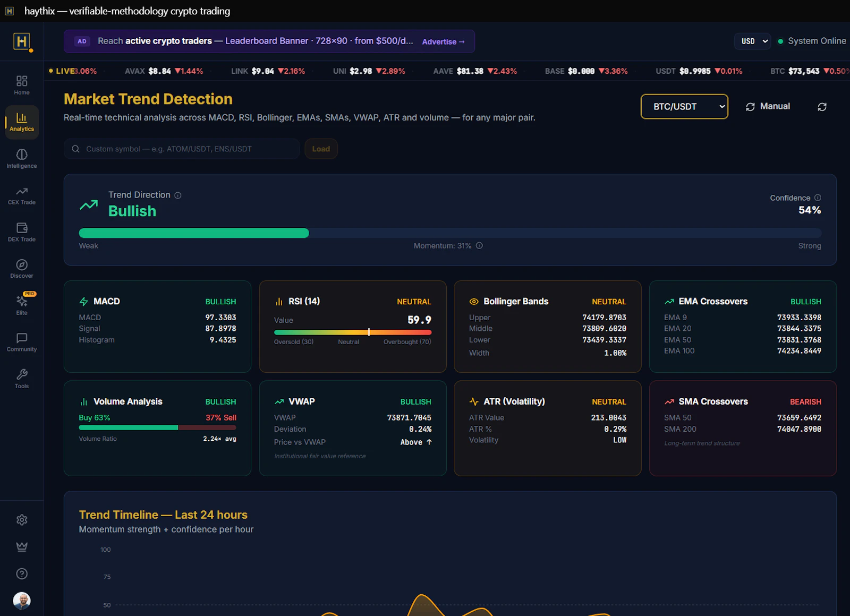Screen dimensions: 850x616
Task: Click the Price vs VWAP Above value
Action: [x=416, y=442]
